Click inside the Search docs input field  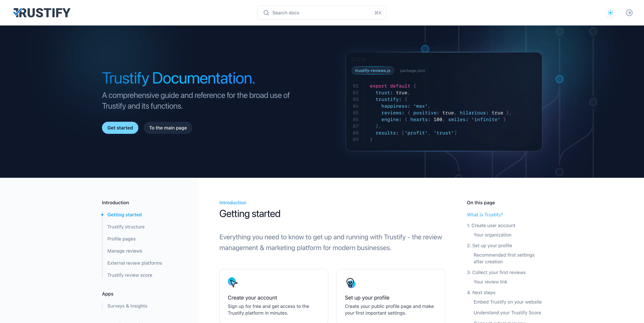click(312, 13)
